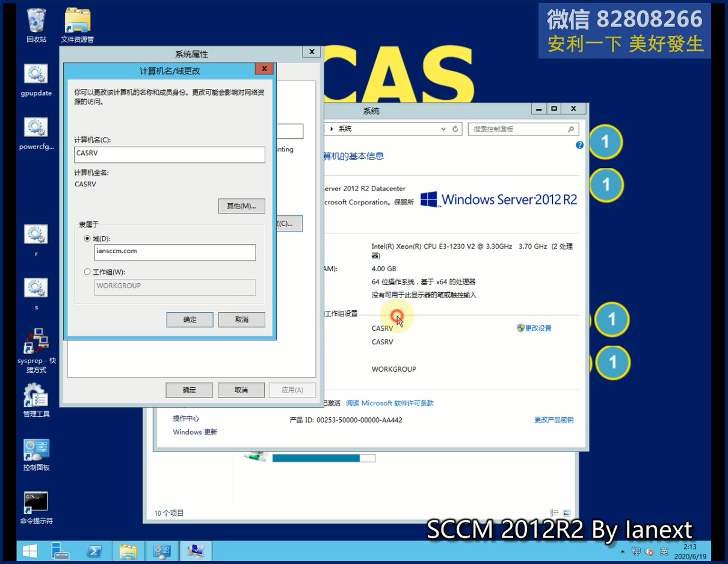Screen dimensions: 728x564
Task: Click 确定 in the 系统属性 window
Action: pyautogui.click(x=189, y=390)
